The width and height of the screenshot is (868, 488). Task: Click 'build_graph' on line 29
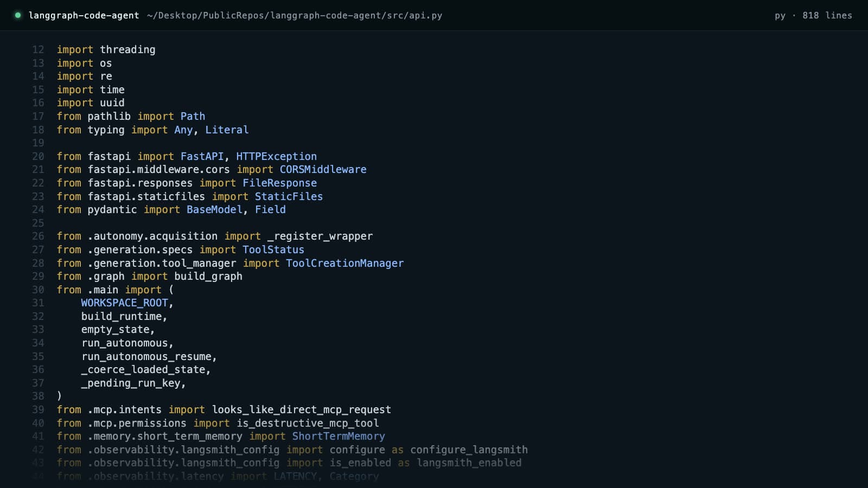pyautogui.click(x=208, y=276)
